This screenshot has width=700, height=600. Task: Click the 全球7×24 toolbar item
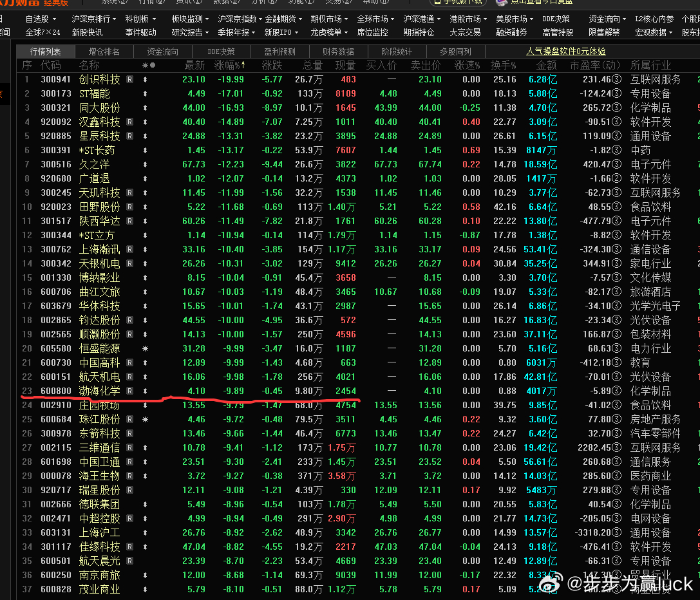[43, 33]
